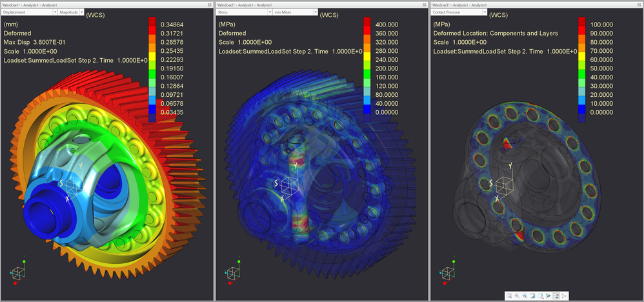644x302 pixels.
Task: Click the zoom-to-fit (refit) icon
Action: tap(510, 296)
